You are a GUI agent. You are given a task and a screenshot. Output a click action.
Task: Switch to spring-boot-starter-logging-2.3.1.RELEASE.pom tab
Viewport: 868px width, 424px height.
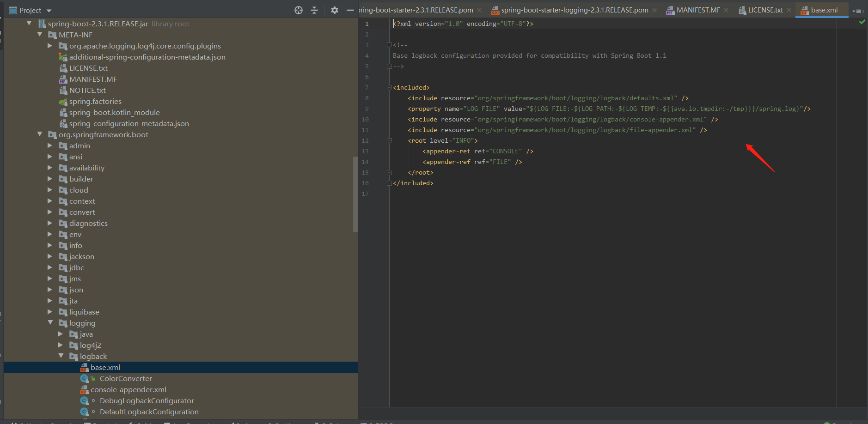[x=575, y=10]
